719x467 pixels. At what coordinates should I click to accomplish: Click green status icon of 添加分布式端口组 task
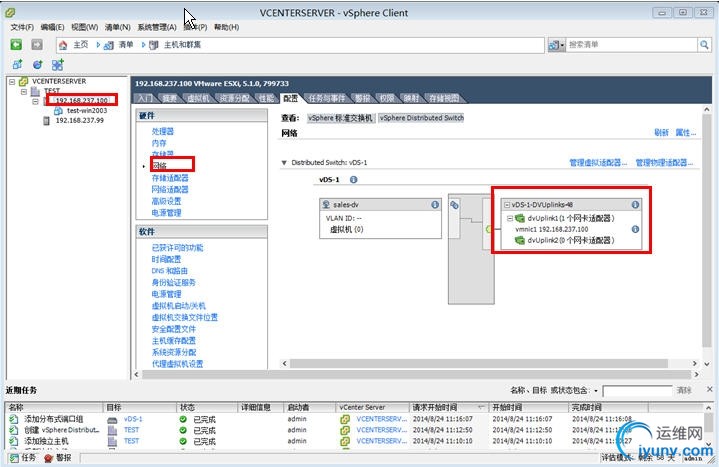(x=183, y=419)
